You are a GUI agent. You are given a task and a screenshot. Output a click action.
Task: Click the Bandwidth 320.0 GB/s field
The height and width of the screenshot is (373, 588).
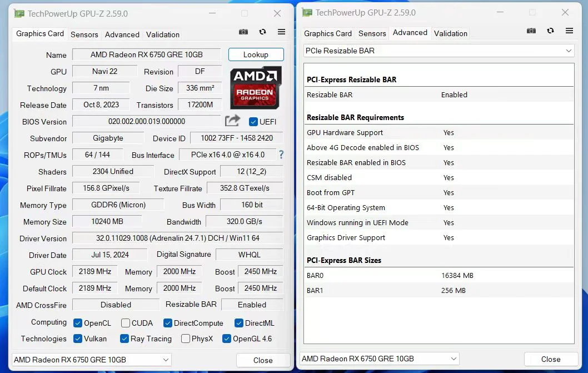coord(245,221)
